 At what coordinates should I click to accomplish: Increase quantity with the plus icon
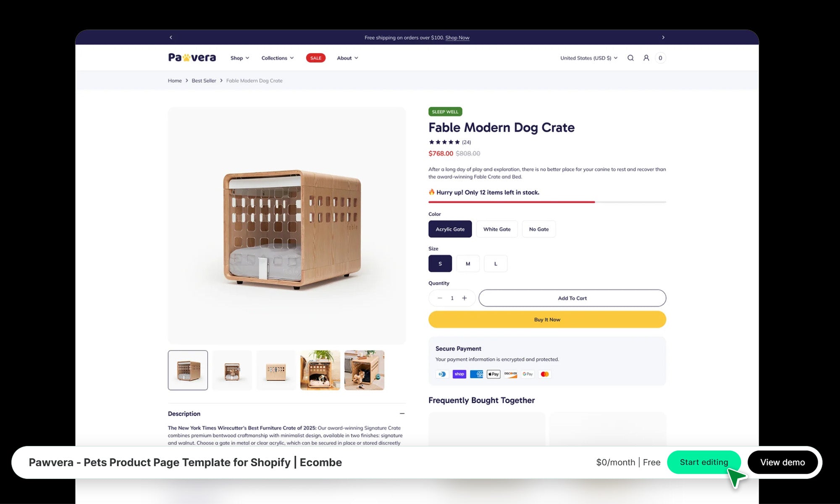tap(465, 298)
